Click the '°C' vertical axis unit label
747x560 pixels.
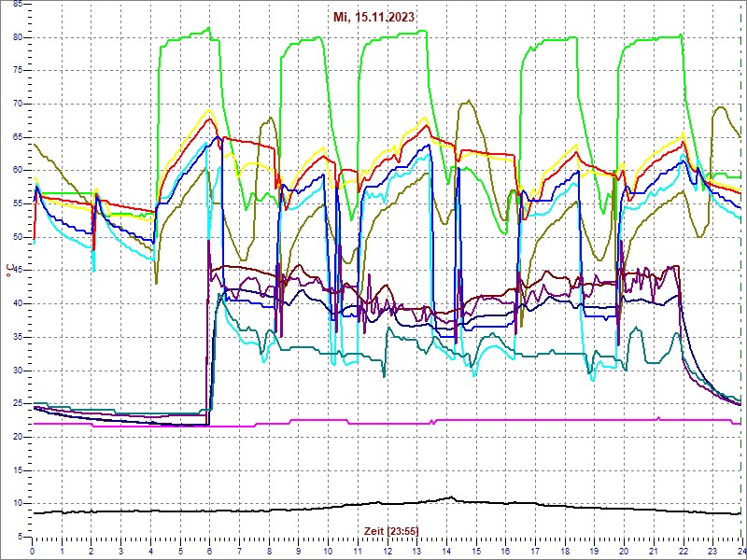(9, 271)
